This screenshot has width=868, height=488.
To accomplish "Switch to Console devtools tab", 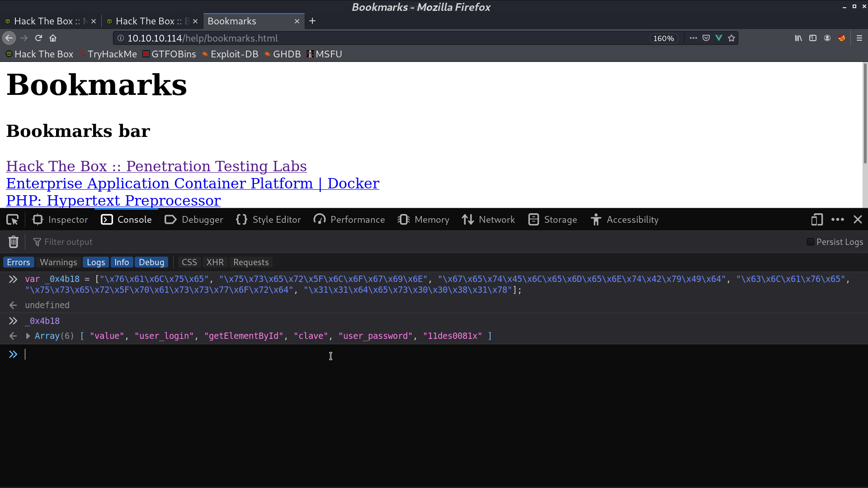I will point(126,220).
